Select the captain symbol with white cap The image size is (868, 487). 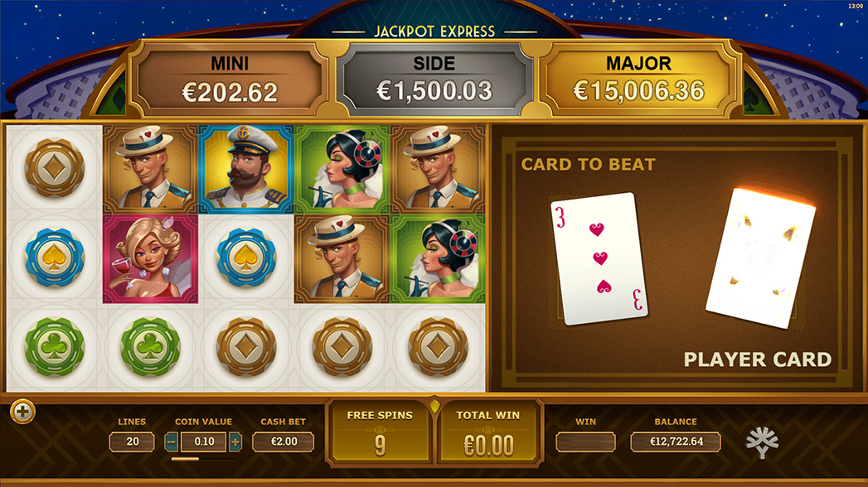(246, 169)
